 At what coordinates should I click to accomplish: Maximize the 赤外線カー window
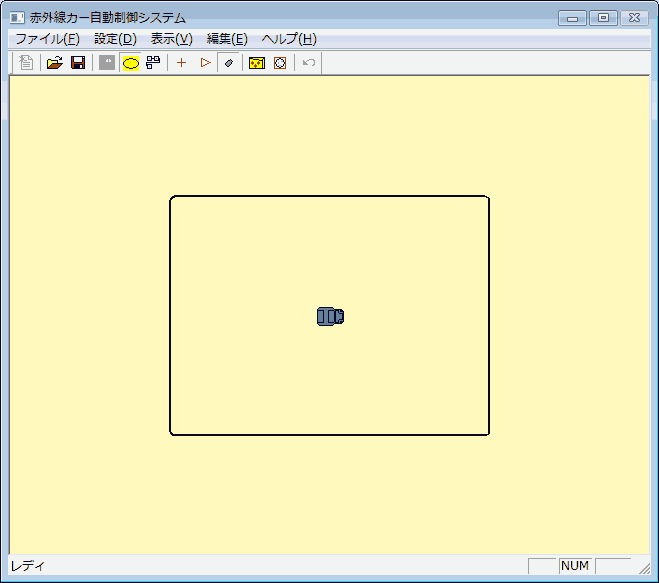click(603, 18)
